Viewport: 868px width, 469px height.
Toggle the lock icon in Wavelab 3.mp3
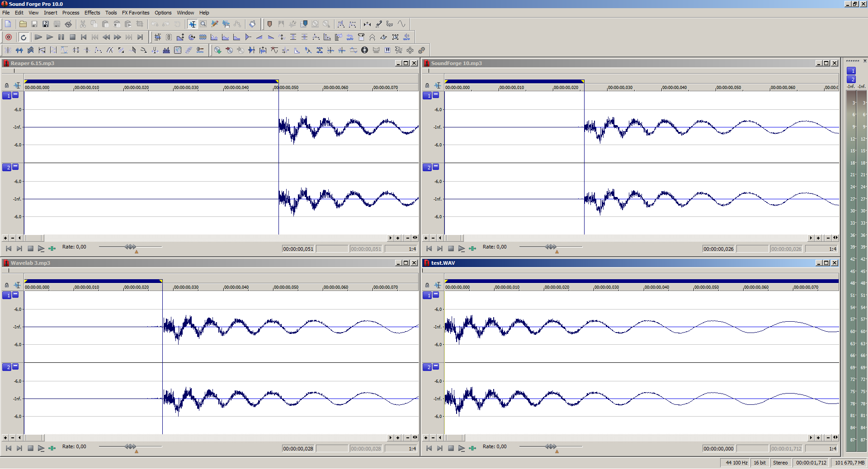pos(7,285)
